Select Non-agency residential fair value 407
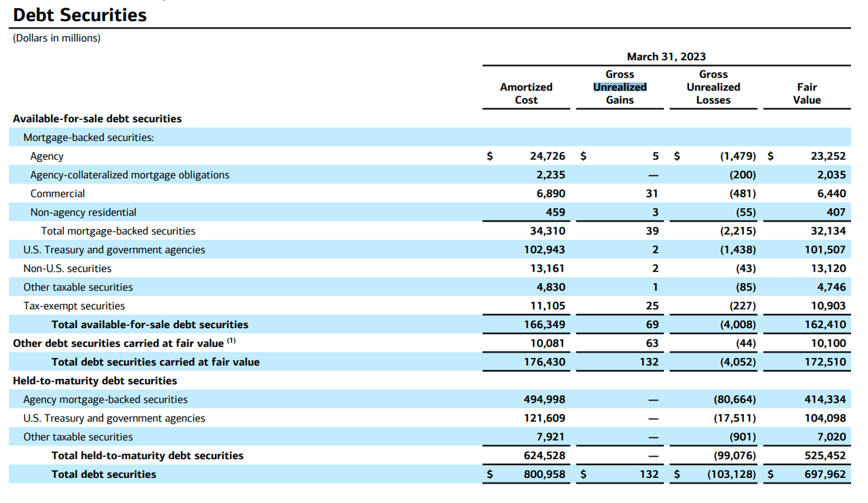This screenshot has height=503, width=868. tap(835, 212)
